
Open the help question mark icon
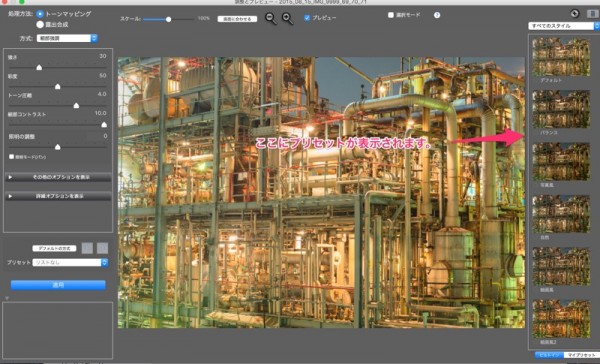pos(437,15)
